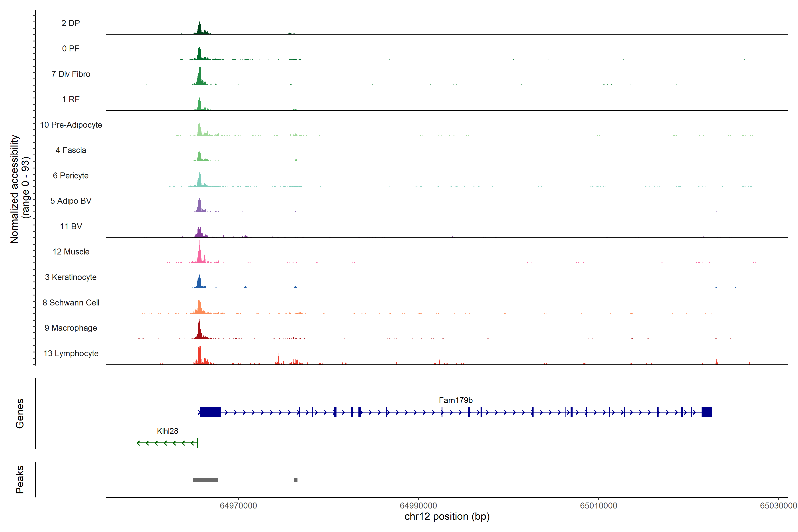Click the small gray peak square

coord(295,480)
